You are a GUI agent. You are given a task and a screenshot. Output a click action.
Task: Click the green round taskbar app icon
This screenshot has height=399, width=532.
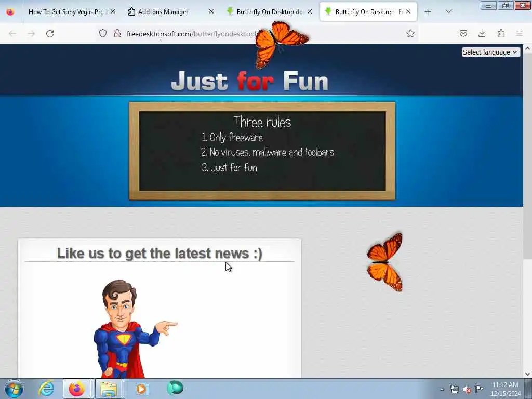click(x=175, y=388)
